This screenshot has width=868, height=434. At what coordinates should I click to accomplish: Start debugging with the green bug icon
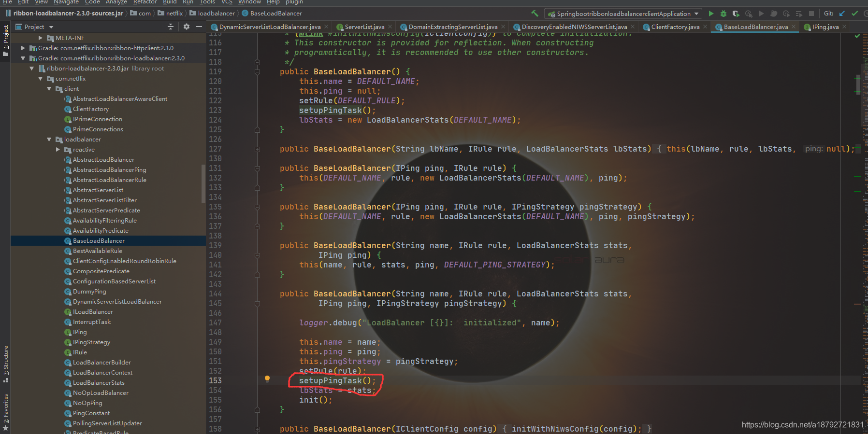[723, 14]
